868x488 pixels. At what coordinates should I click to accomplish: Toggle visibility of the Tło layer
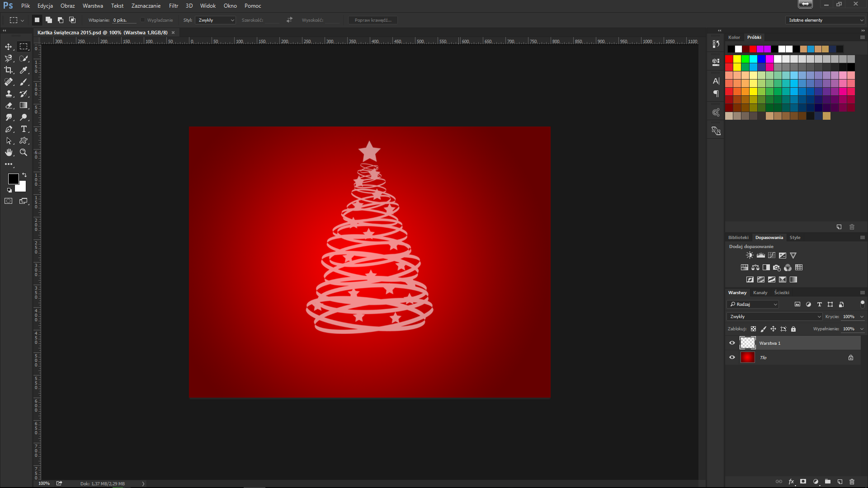tap(732, 357)
